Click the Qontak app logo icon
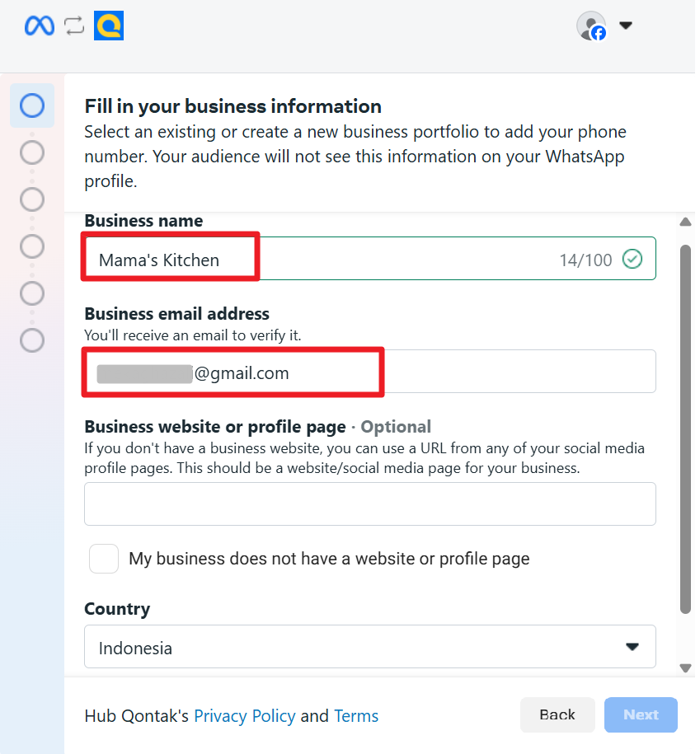This screenshot has width=700, height=754. (109, 26)
